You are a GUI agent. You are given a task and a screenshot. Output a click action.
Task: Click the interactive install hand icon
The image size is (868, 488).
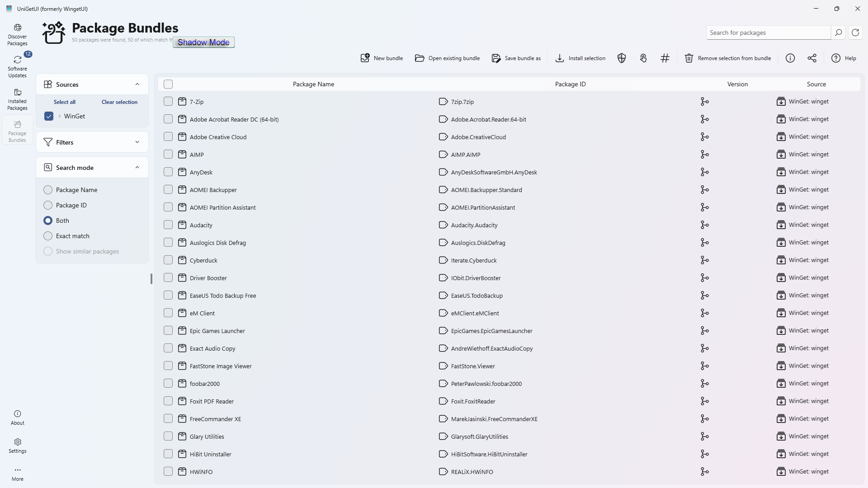point(643,58)
